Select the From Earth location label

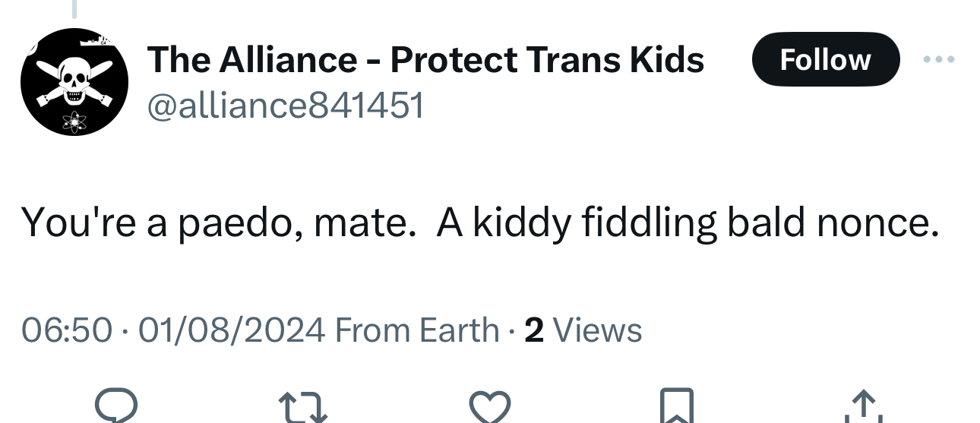416,330
